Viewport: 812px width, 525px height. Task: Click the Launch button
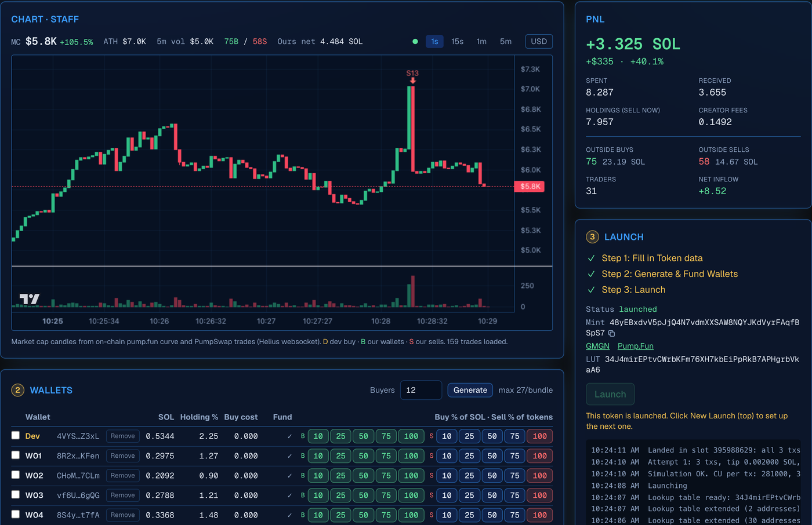(610, 394)
